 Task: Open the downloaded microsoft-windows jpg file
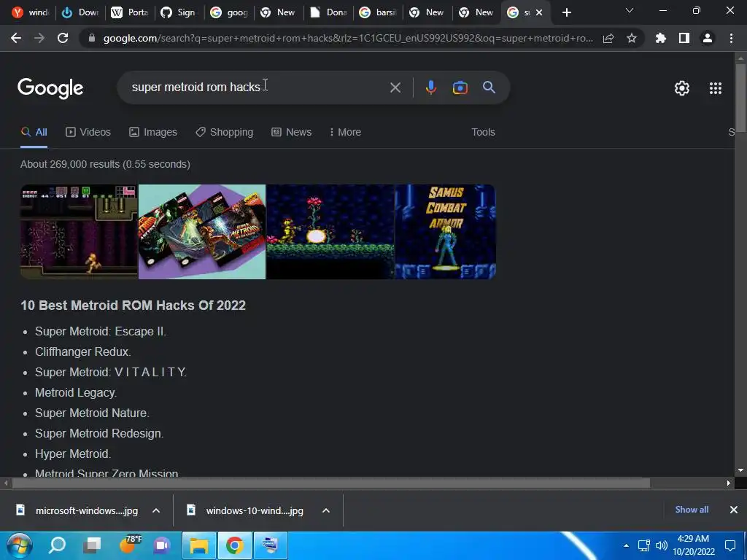[x=77, y=510]
